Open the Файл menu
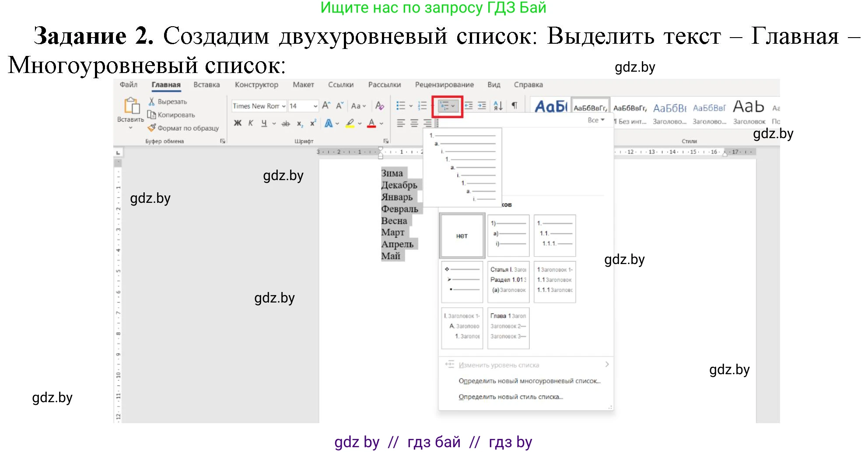868x452 pixels. (x=128, y=84)
